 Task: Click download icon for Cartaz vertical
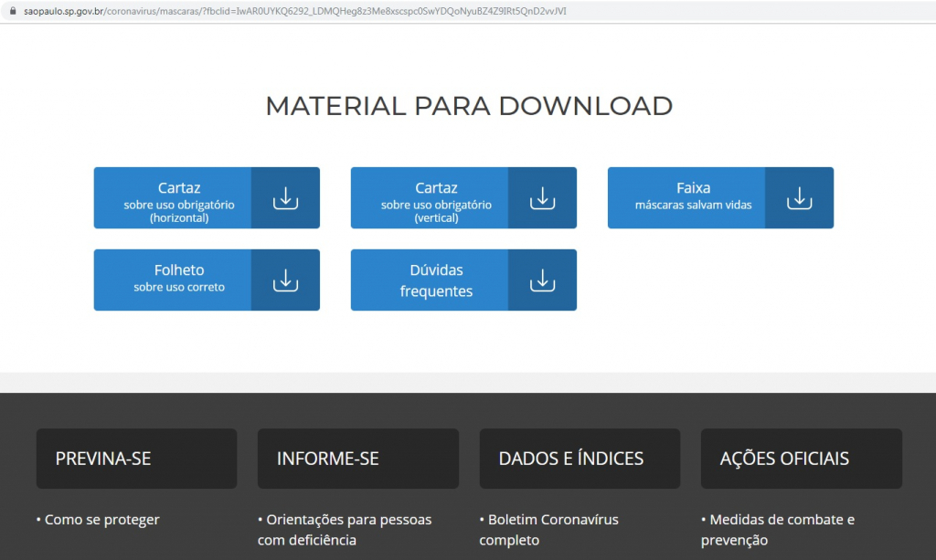click(x=542, y=198)
